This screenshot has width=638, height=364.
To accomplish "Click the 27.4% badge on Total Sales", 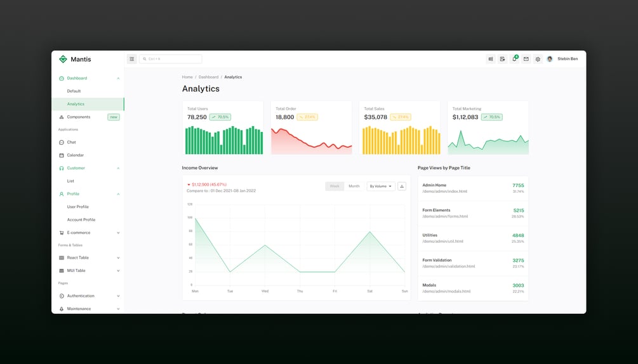I will [401, 117].
